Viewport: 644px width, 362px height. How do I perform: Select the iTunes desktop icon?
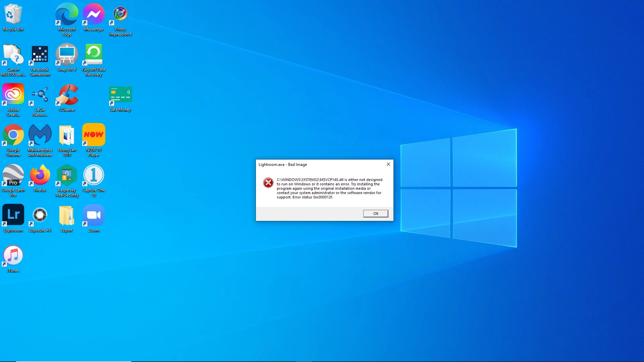[13, 255]
